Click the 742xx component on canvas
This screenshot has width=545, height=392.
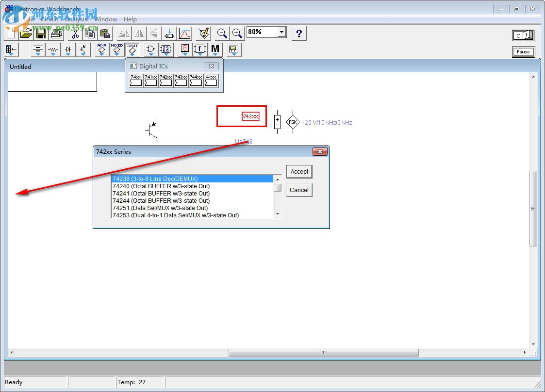[250, 116]
